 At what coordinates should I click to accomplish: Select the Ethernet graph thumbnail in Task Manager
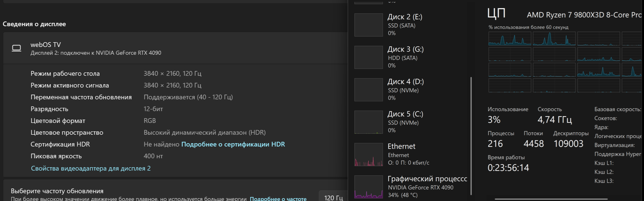(x=369, y=155)
